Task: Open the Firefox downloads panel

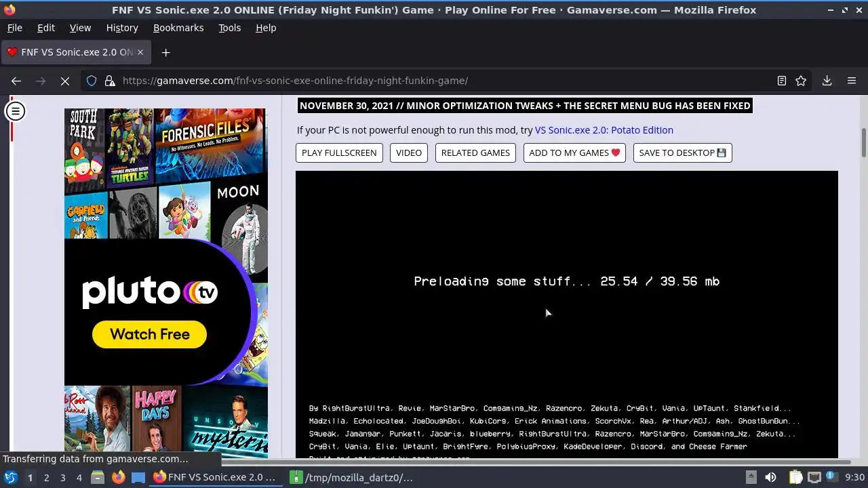Action: tap(827, 81)
